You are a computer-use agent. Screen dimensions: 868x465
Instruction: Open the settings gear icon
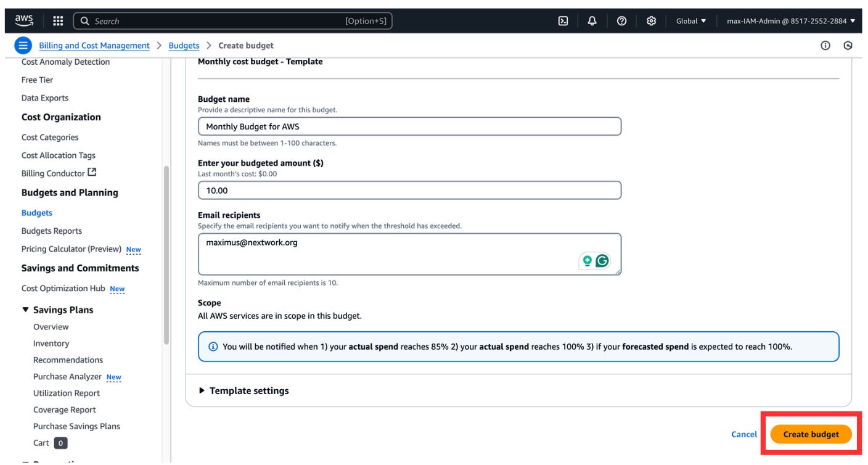click(x=651, y=21)
